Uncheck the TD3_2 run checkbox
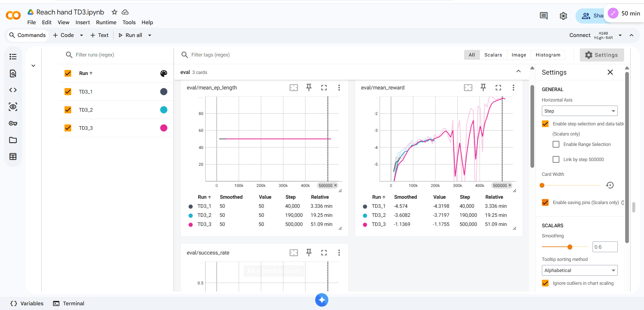Image resolution: width=644 pixels, height=310 pixels. coord(68,110)
